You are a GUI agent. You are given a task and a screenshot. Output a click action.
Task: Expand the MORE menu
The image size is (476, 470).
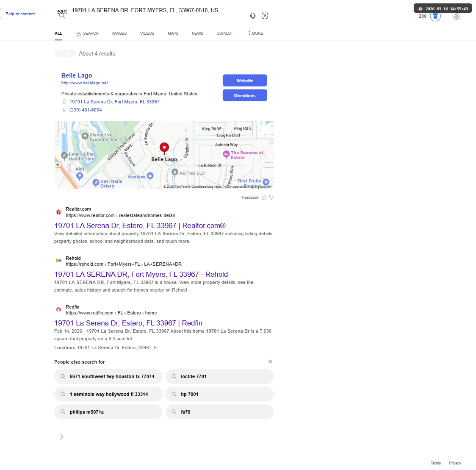pos(255,33)
